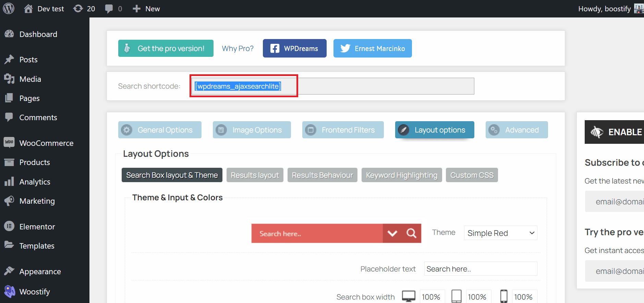Click the Woostify sidebar icon

(x=10, y=291)
